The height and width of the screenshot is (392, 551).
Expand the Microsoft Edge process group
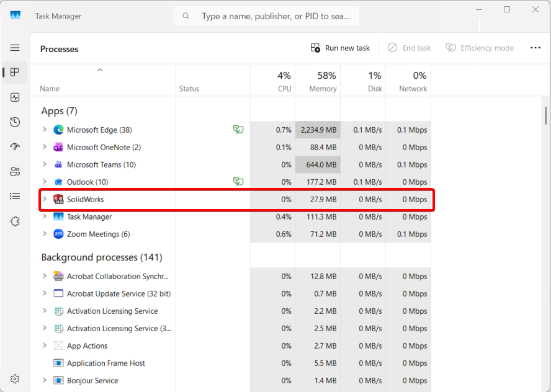coord(44,130)
